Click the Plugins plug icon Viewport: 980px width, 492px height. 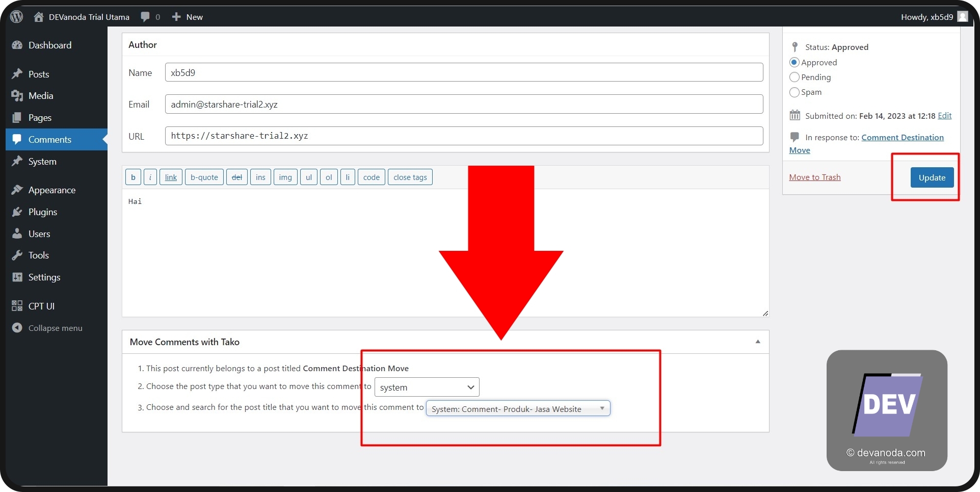(17, 212)
